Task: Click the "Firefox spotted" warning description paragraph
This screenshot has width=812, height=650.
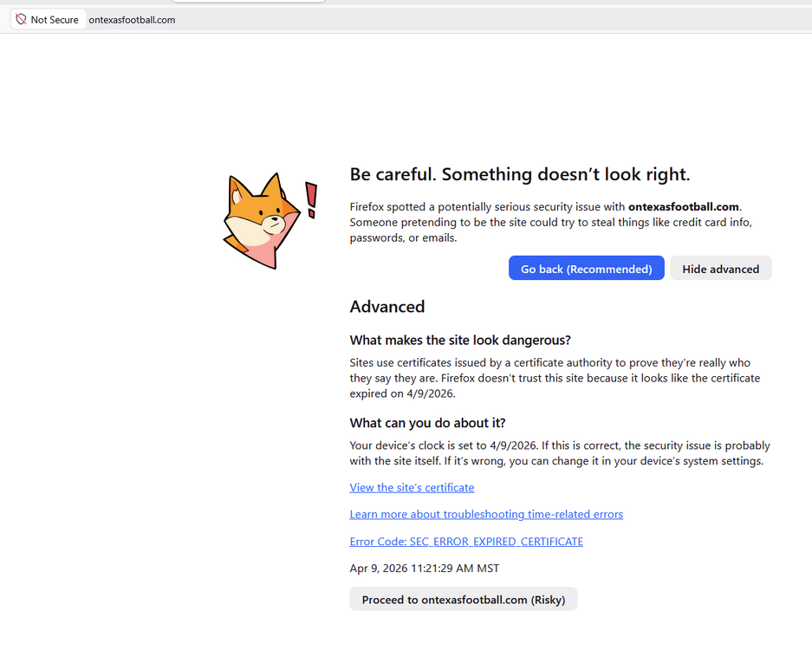Action: (x=549, y=222)
